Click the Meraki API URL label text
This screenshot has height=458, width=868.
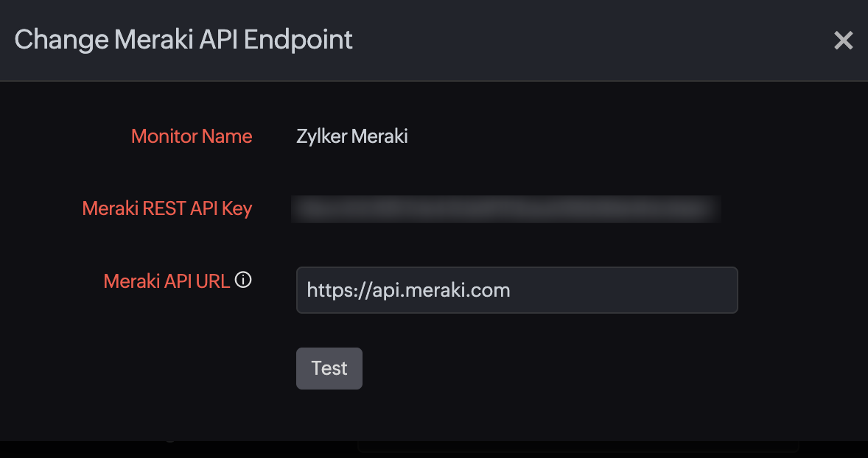(167, 281)
